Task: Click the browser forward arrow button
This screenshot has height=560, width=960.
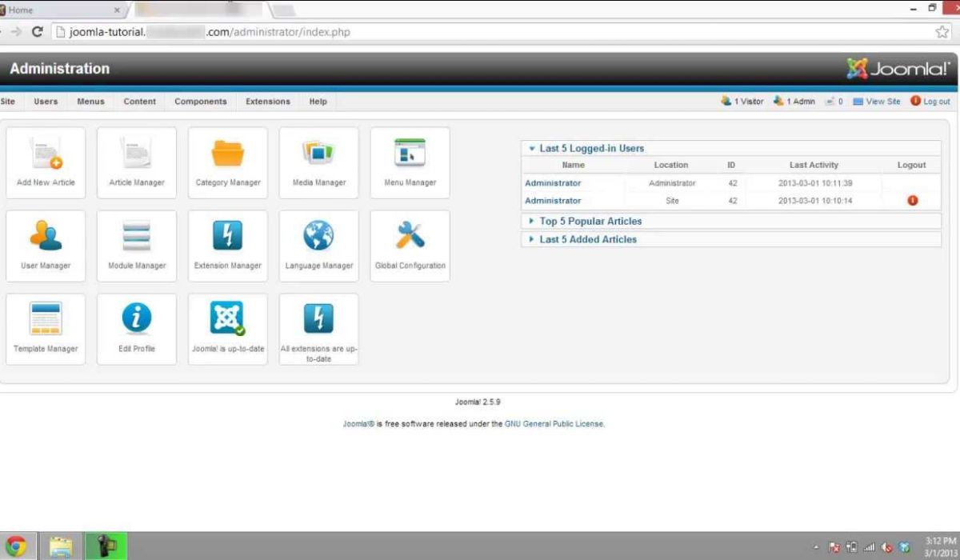Action: click(x=15, y=32)
